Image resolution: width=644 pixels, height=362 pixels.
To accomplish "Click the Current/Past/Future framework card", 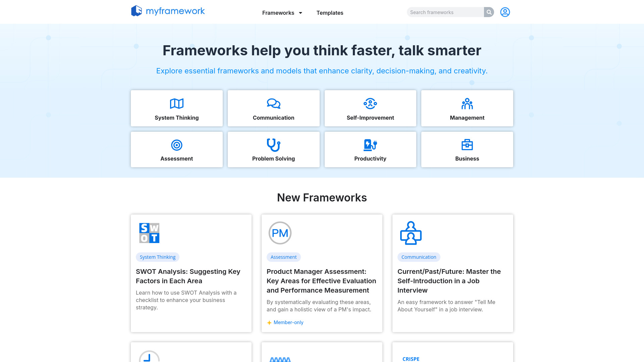I will [452, 273].
